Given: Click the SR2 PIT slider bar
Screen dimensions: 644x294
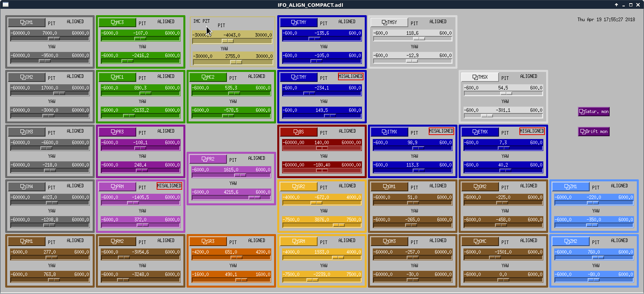Looking at the screenshot, I should pos(322,203).
